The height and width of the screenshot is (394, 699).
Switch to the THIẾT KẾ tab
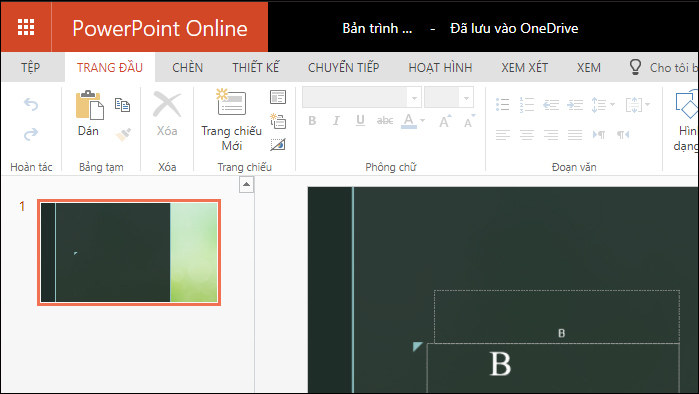(255, 67)
